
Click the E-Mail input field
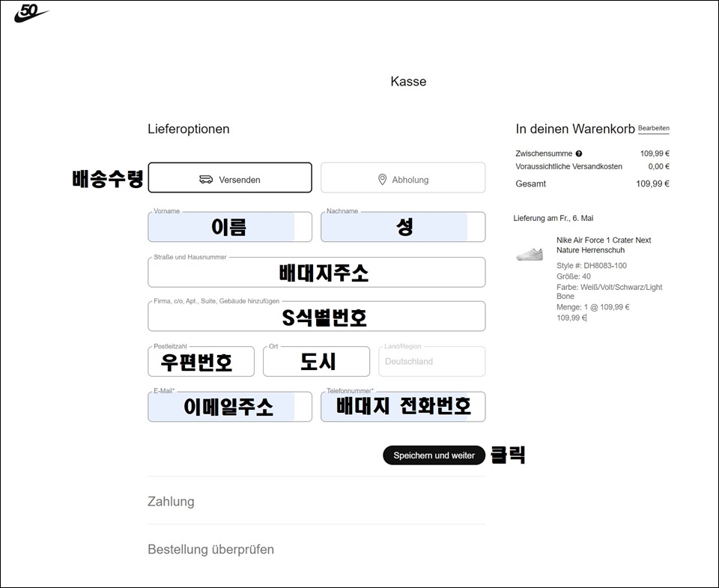[230, 407]
